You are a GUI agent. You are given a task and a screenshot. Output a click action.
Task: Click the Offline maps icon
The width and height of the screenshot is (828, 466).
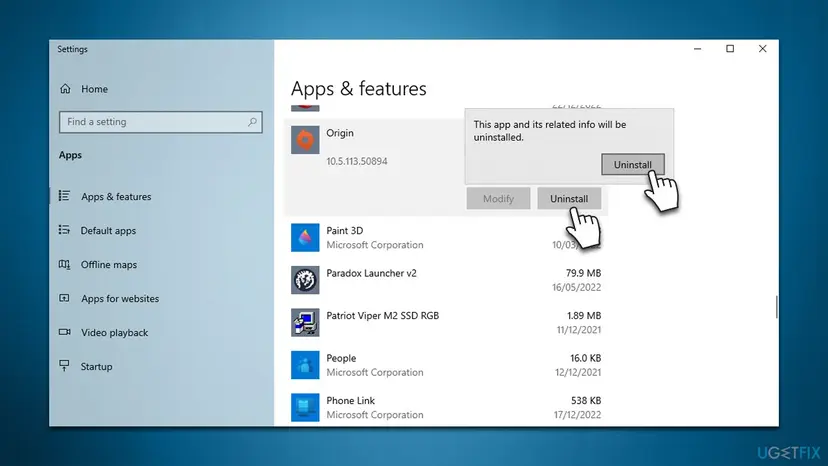click(64, 264)
